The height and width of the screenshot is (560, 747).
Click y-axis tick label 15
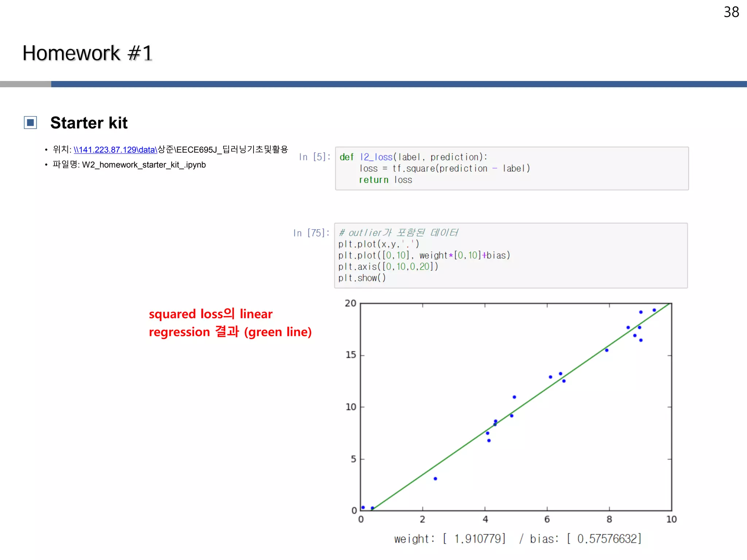[351, 355]
